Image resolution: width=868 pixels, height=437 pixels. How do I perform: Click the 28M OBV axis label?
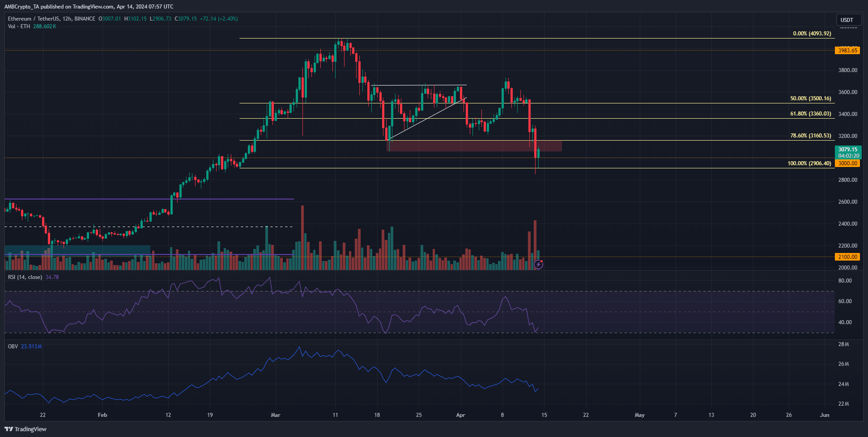tap(843, 344)
